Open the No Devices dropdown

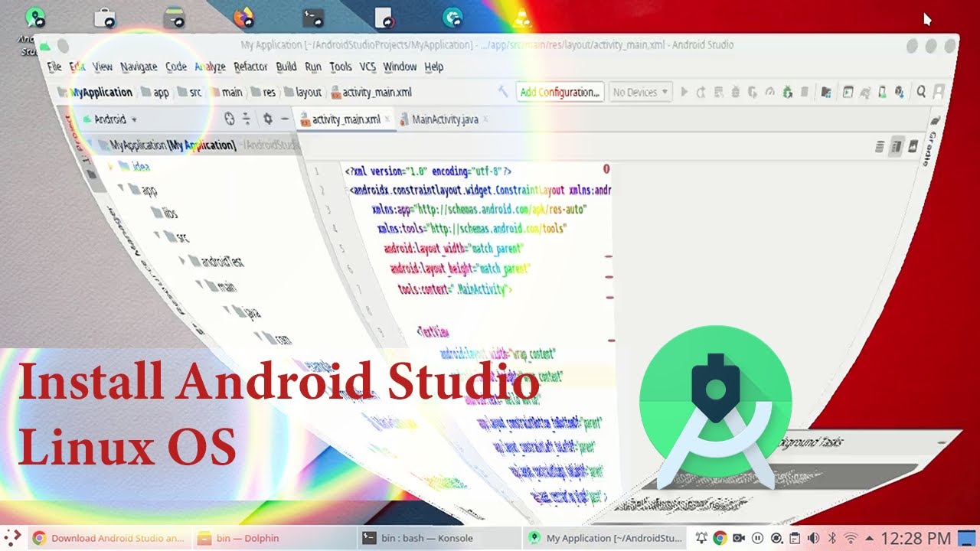[641, 92]
